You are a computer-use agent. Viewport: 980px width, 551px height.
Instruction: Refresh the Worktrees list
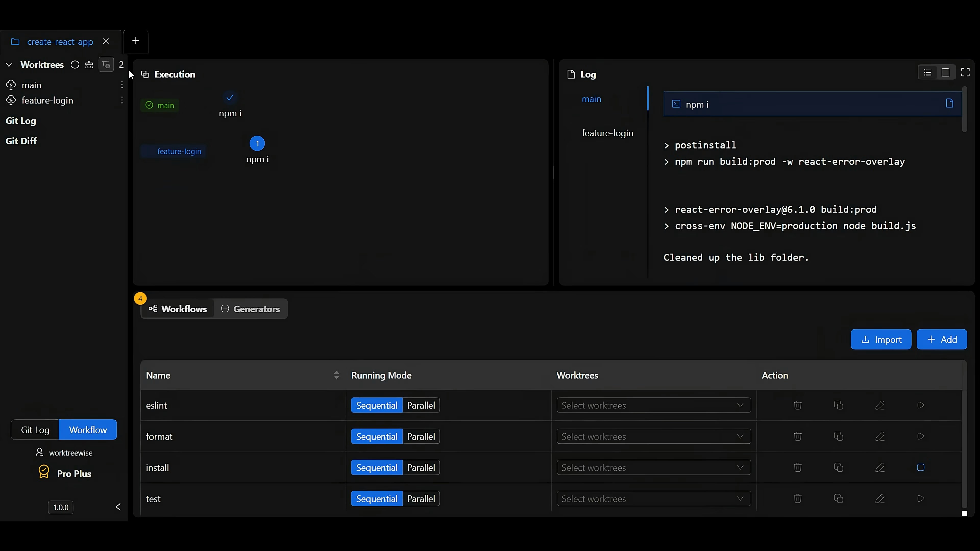(75, 65)
